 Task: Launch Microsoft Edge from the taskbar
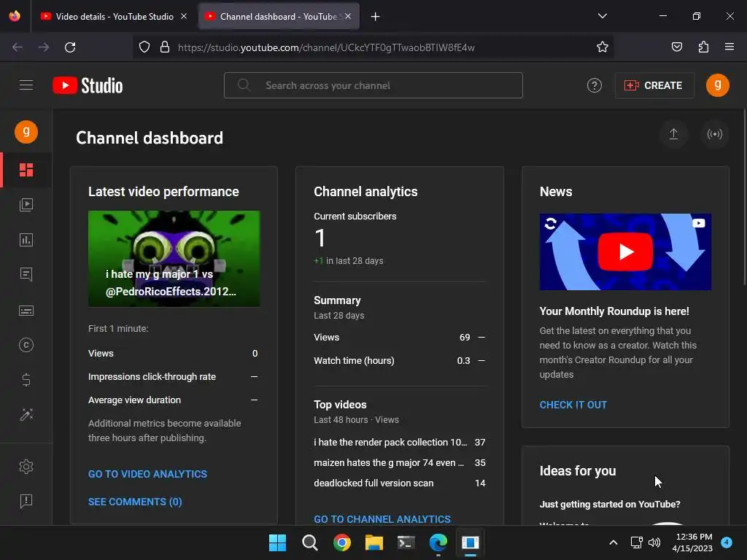[438, 542]
